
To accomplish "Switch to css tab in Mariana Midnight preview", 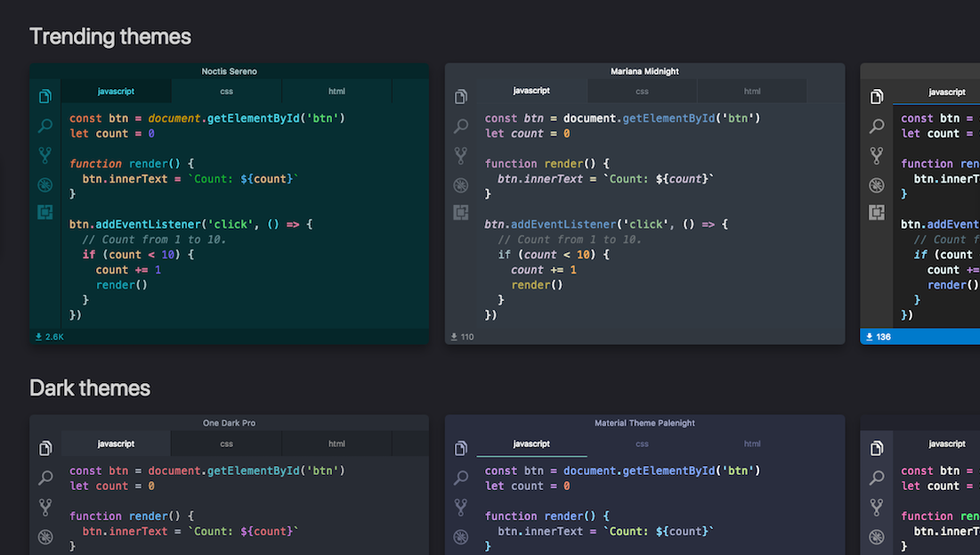I will point(642,92).
